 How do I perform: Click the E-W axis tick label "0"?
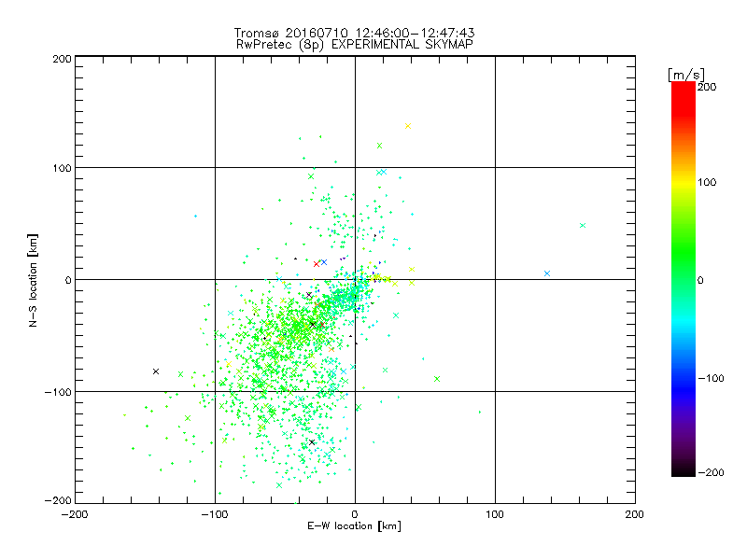coord(355,514)
